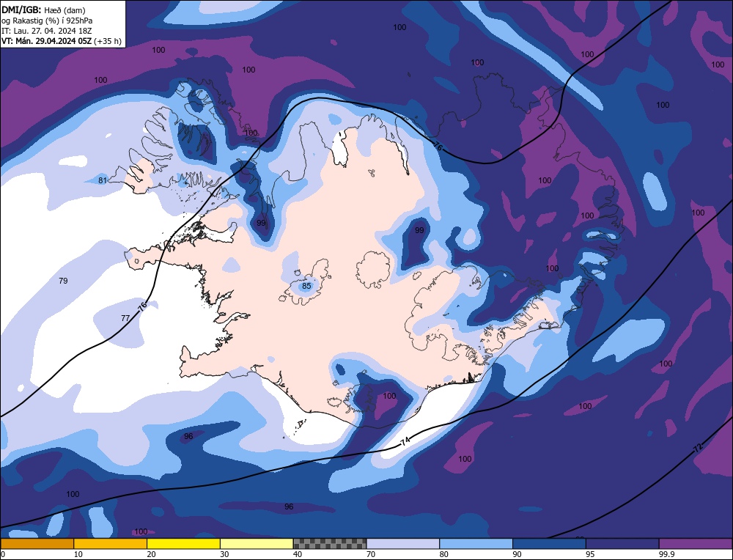Click the legend tick label '30'
733x560 pixels.
pyautogui.click(x=224, y=554)
